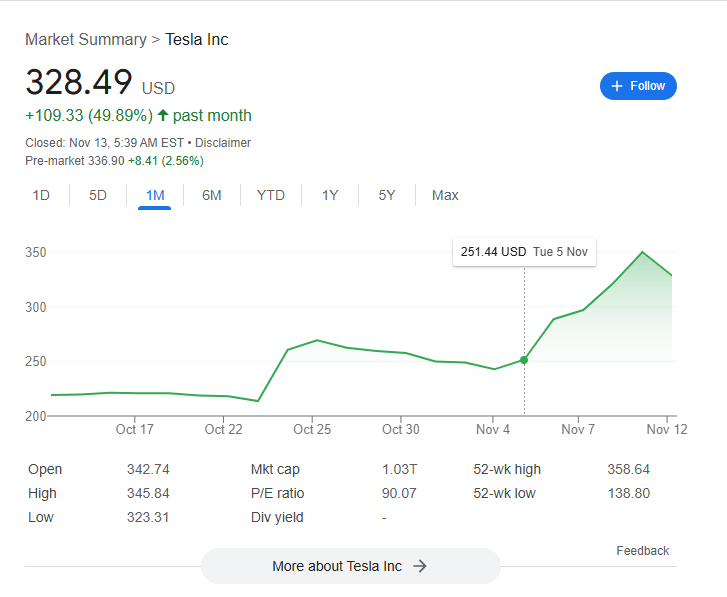The width and height of the screenshot is (727, 597).
Task: Click the Feedback link
Action: coord(643,551)
